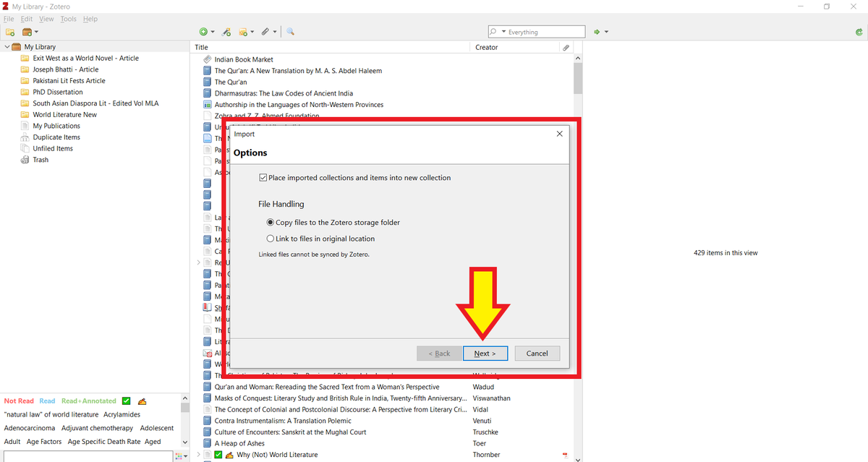Click the icon beside Indian Book Market
The image size is (868, 462).
click(208, 59)
